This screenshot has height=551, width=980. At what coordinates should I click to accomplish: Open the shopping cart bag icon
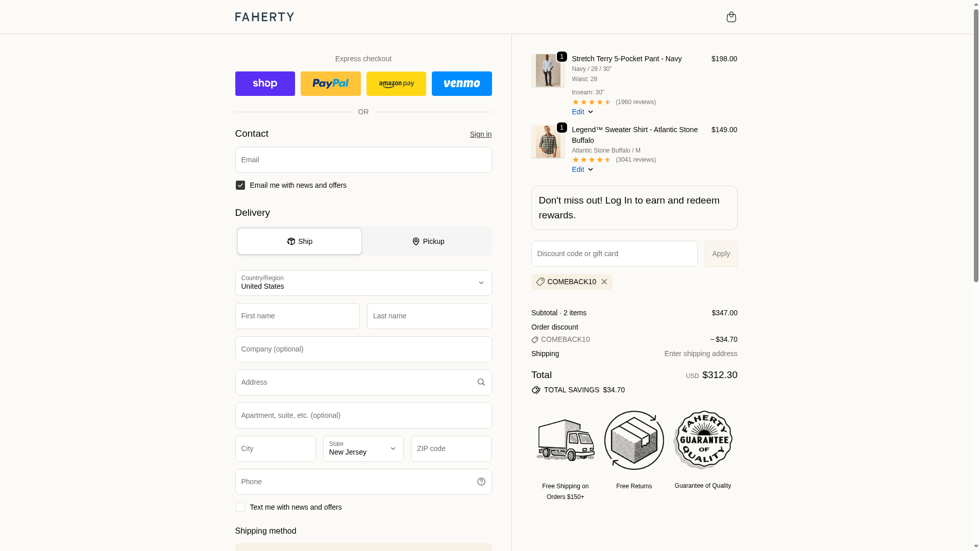tap(731, 17)
